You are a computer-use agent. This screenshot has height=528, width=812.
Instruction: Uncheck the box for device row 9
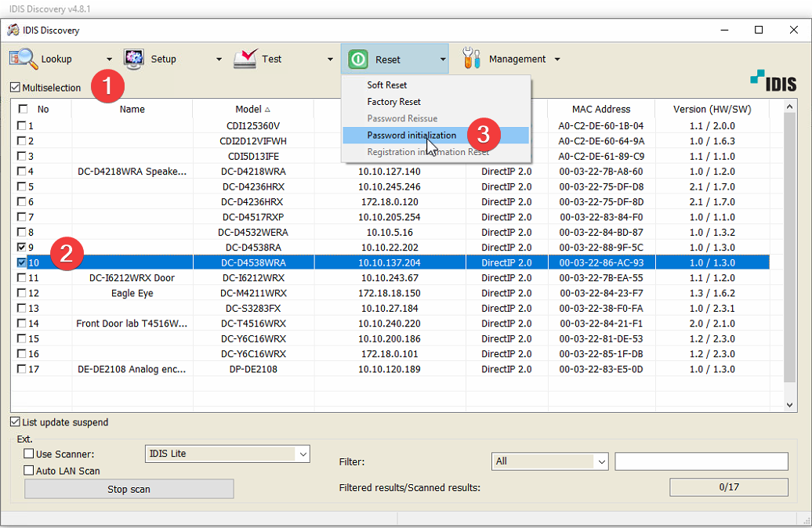(21, 247)
